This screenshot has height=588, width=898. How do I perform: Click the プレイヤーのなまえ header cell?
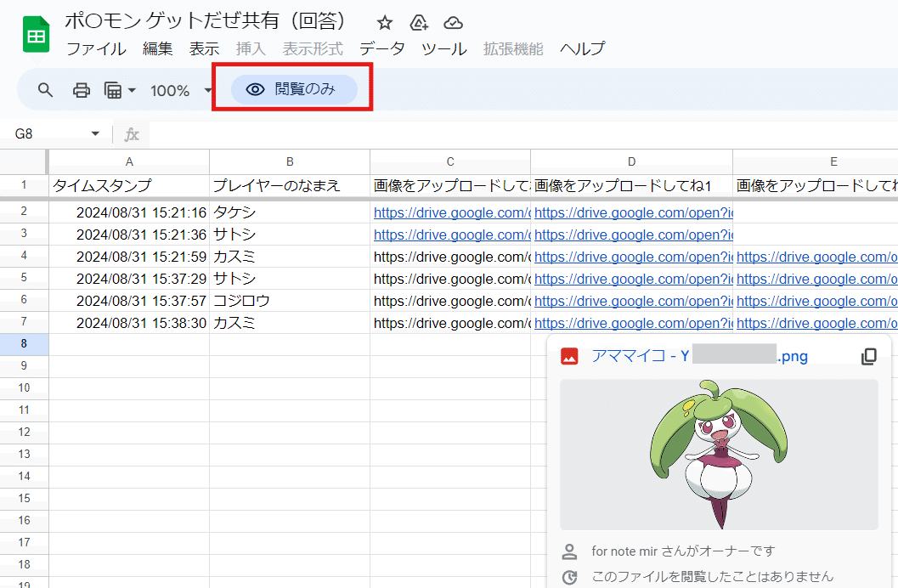point(290,185)
